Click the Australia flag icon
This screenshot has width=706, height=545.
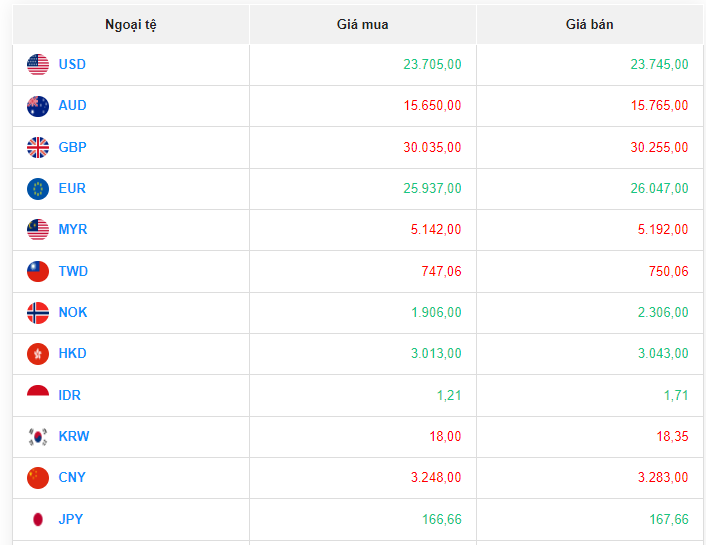click(38, 106)
